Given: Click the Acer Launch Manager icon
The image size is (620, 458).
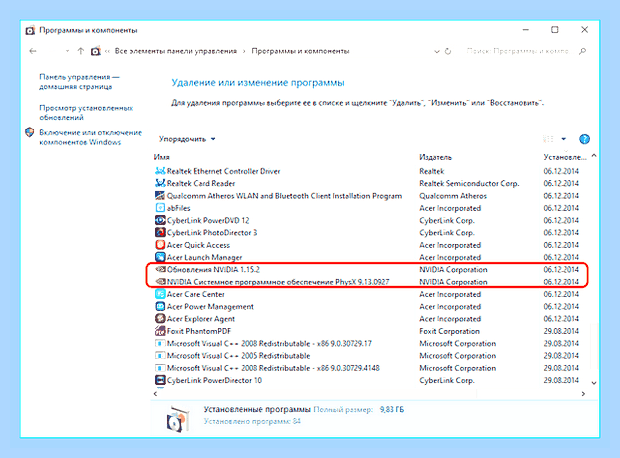Looking at the screenshot, I should coord(160,257).
